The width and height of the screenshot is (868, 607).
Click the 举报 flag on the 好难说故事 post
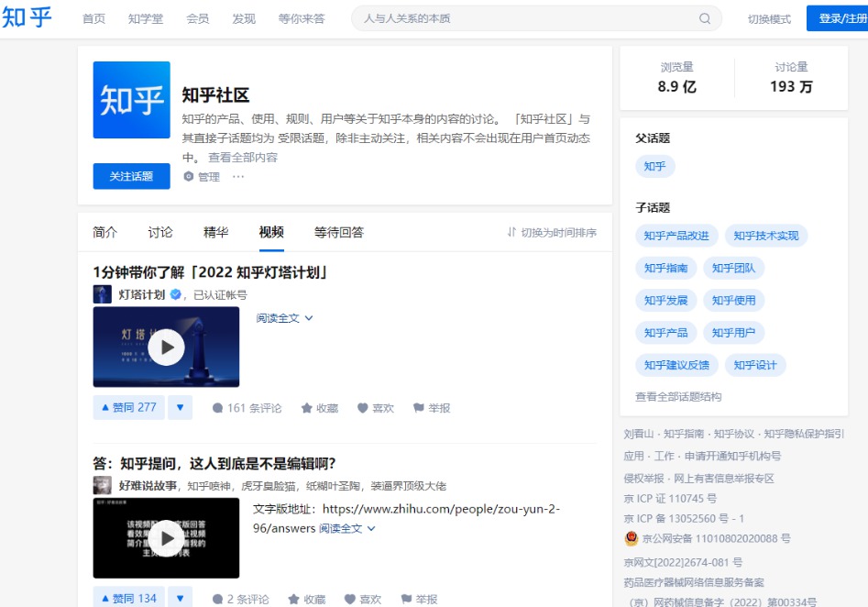pyautogui.click(x=406, y=600)
